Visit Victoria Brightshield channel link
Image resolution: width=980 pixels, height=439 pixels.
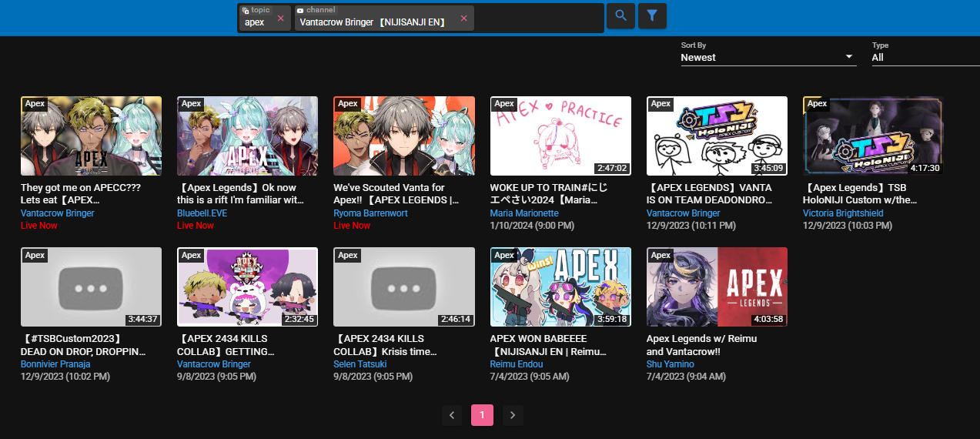click(845, 213)
